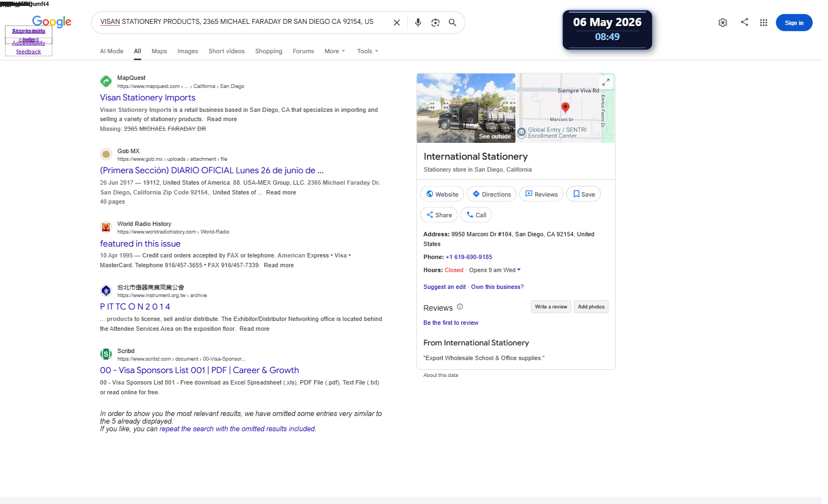Click the Scribd favicon
Screen dimensions: 828x504
(106, 354)
